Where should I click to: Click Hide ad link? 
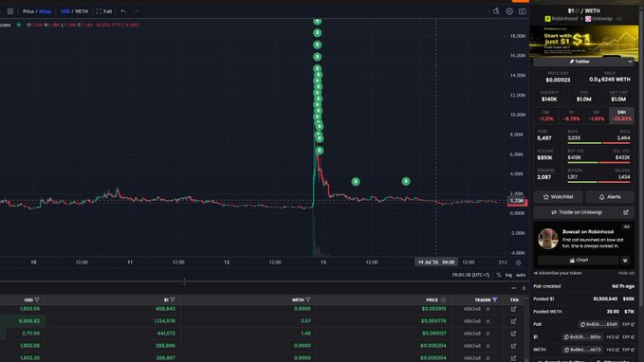[626, 273]
